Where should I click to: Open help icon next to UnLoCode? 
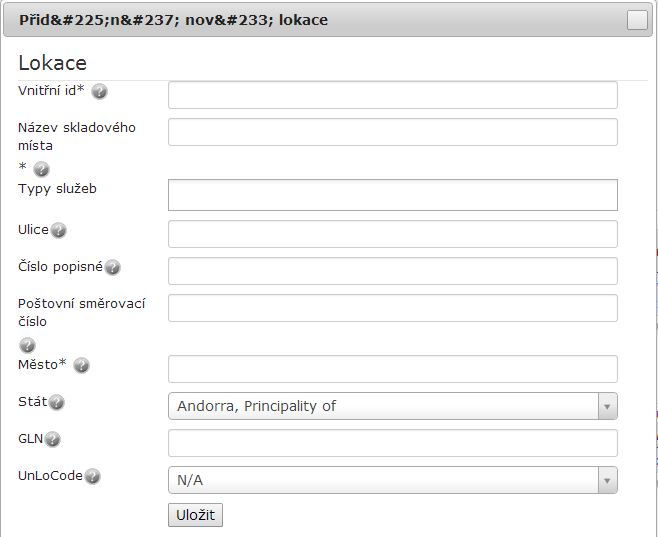92,476
